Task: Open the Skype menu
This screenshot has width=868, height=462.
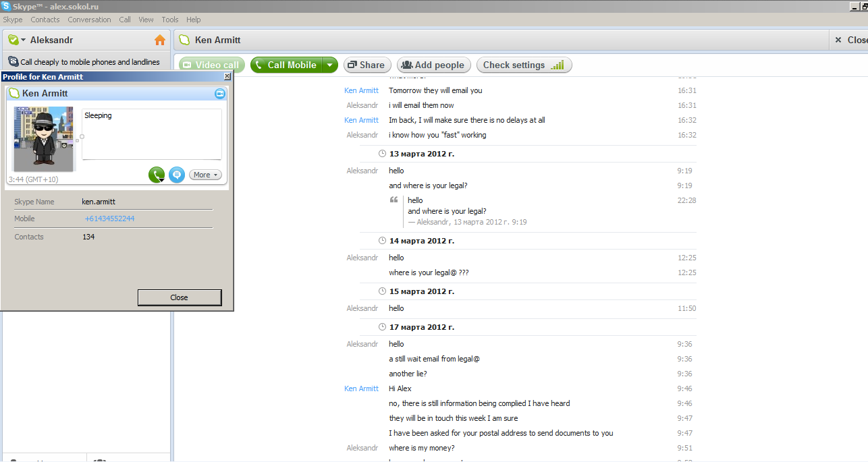Action: (13, 20)
